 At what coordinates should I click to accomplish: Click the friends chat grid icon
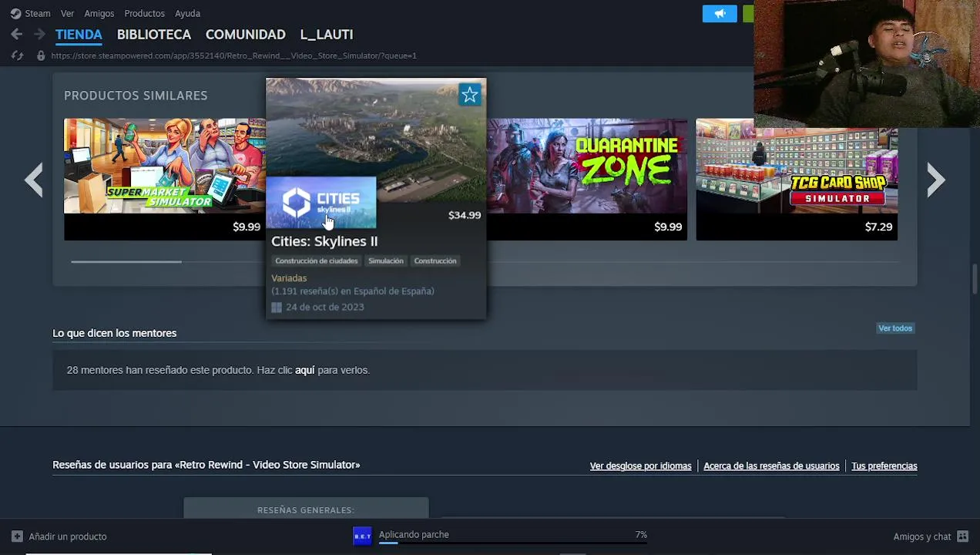point(962,536)
